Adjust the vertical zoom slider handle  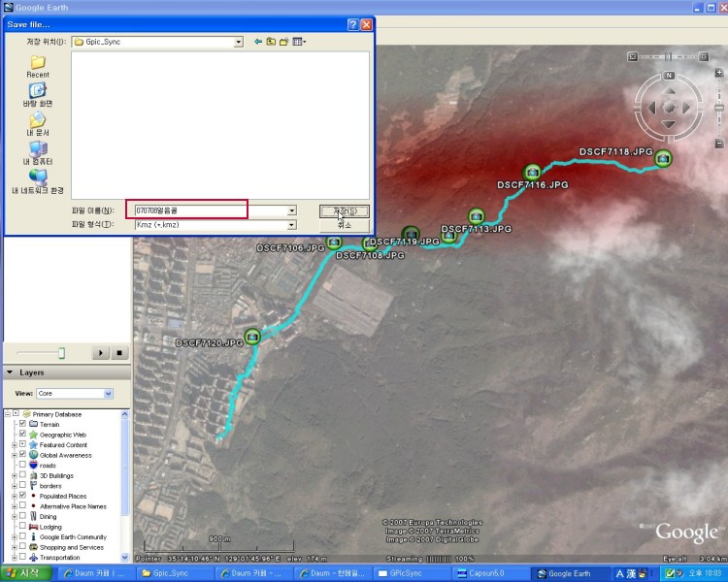[x=718, y=108]
